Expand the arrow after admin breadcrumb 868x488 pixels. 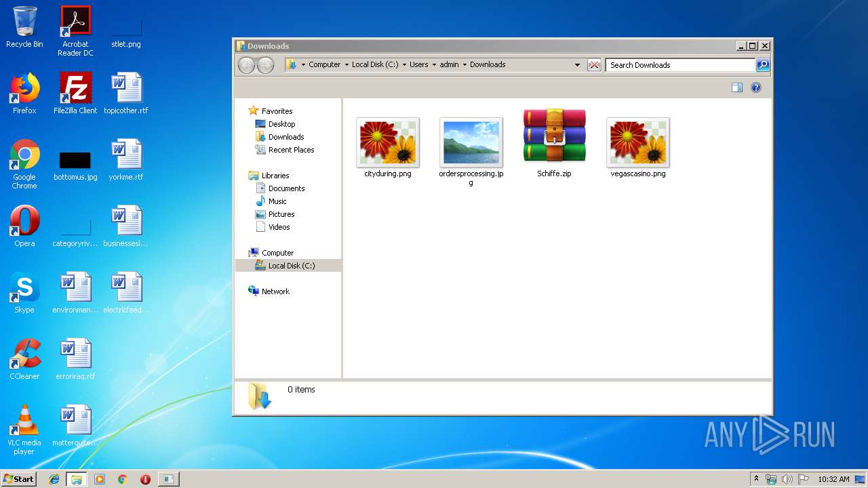tap(465, 65)
